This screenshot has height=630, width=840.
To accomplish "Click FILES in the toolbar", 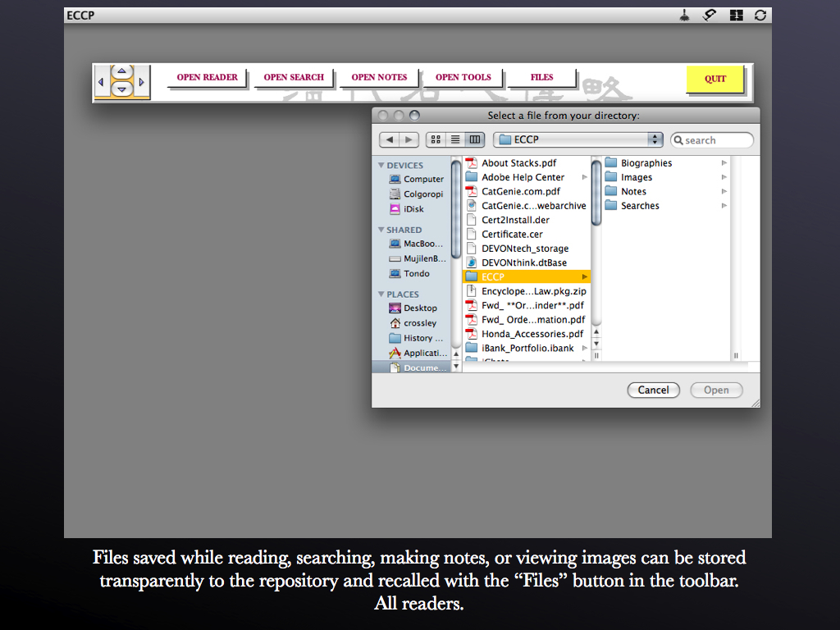I will pos(541,77).
